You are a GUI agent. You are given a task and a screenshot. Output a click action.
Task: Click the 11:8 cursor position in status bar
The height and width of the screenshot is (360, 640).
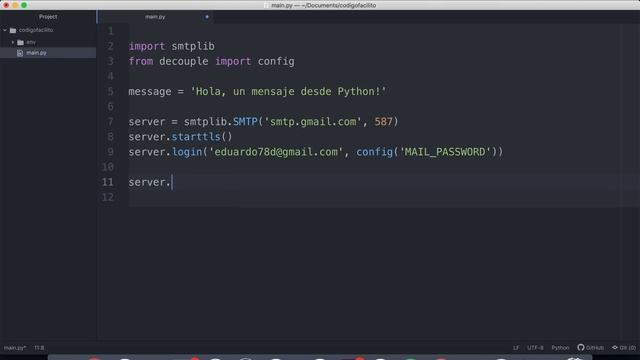[x=39, y=348]
